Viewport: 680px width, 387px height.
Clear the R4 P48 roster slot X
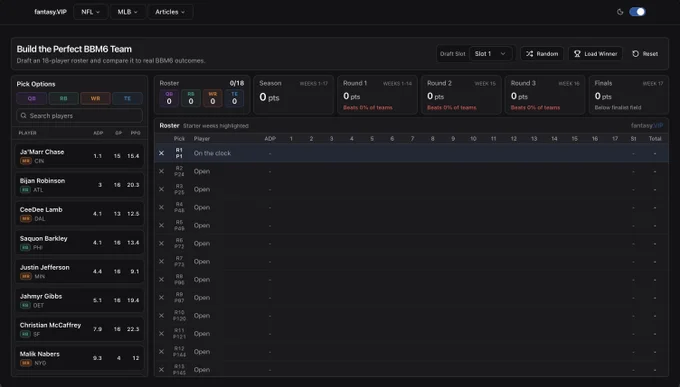tap(161, 207)
